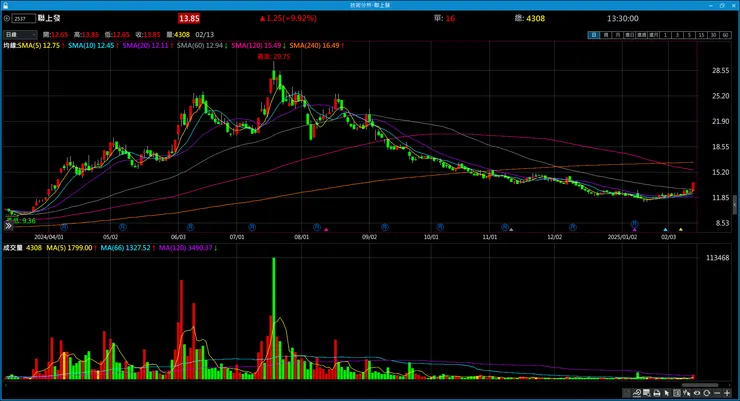Select the 週 weekly period button
740x401 pixels.
[x=606, y=35]
